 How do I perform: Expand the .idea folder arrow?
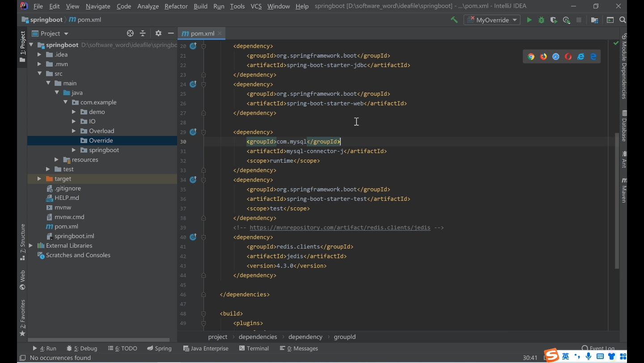(39, 55)
